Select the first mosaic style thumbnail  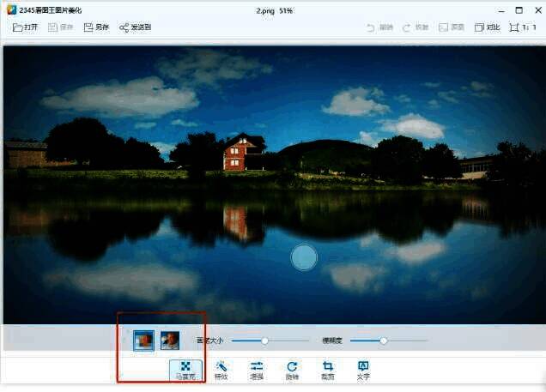(x=144, y=341)
